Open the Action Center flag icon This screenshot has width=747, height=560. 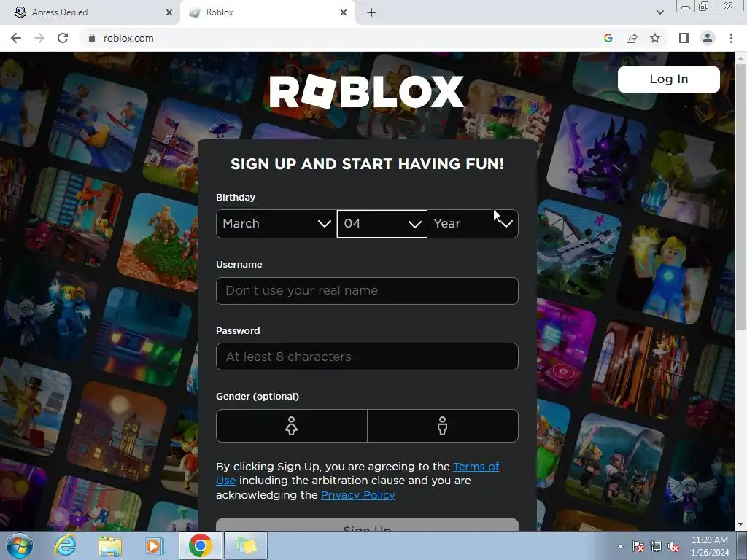[x=638, y=546]
